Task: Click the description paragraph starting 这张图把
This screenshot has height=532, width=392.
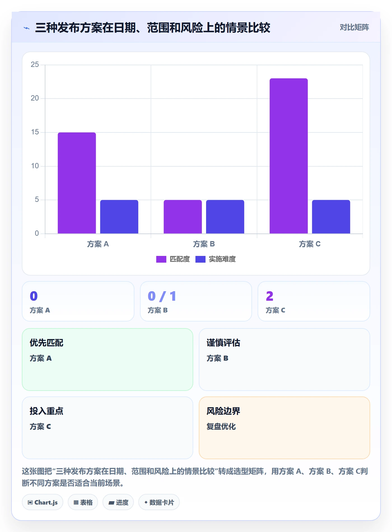Action: [195, 477]
